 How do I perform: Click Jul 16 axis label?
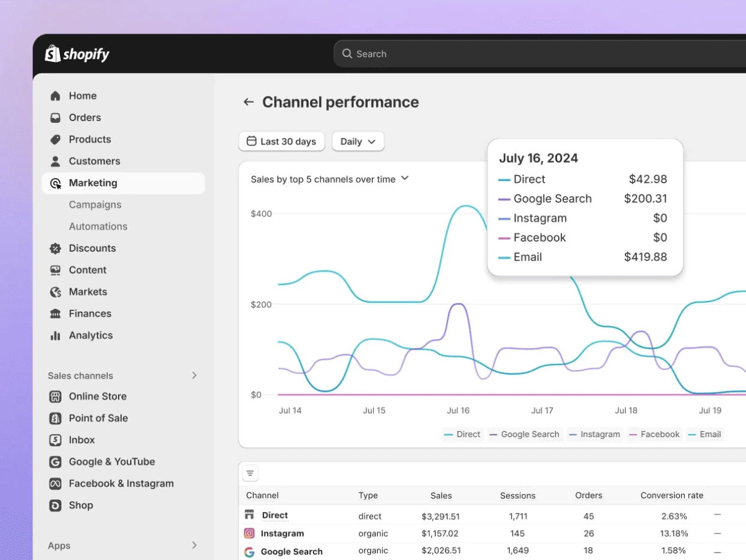click(x=458, y=411)
